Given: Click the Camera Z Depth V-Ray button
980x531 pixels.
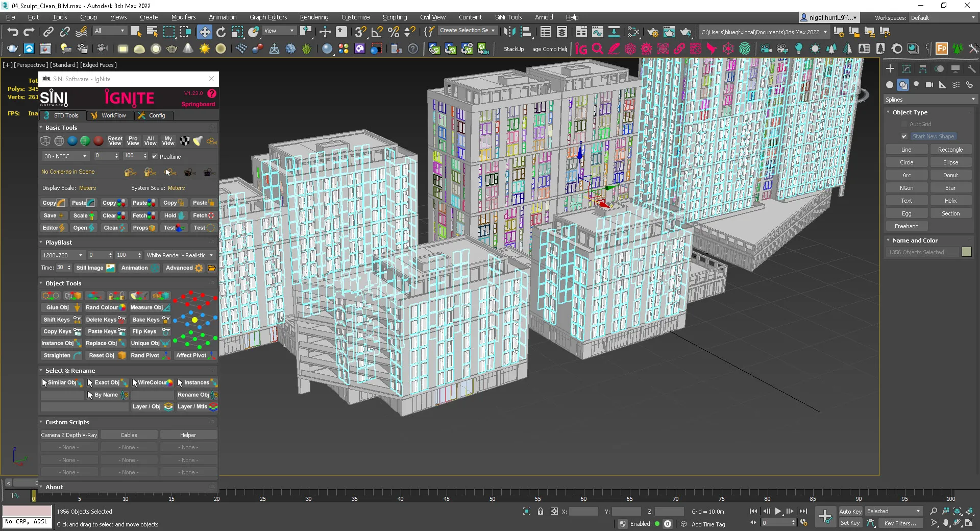Looking at the screenshot, I should pos(69,435).
